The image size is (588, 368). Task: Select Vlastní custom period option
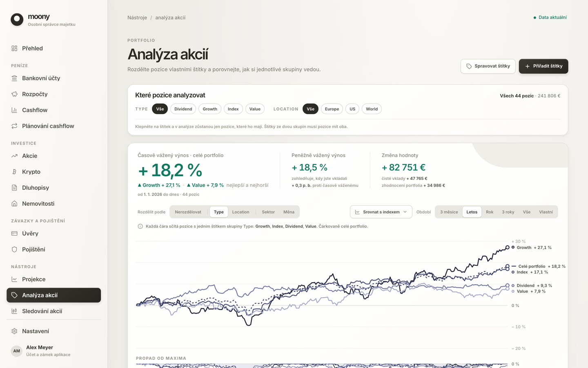546,212
